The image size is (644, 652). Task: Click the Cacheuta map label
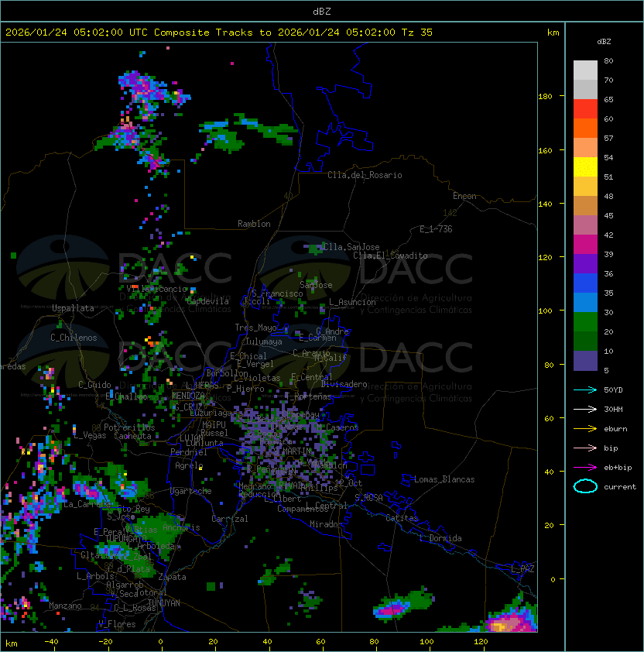(132, 436)
